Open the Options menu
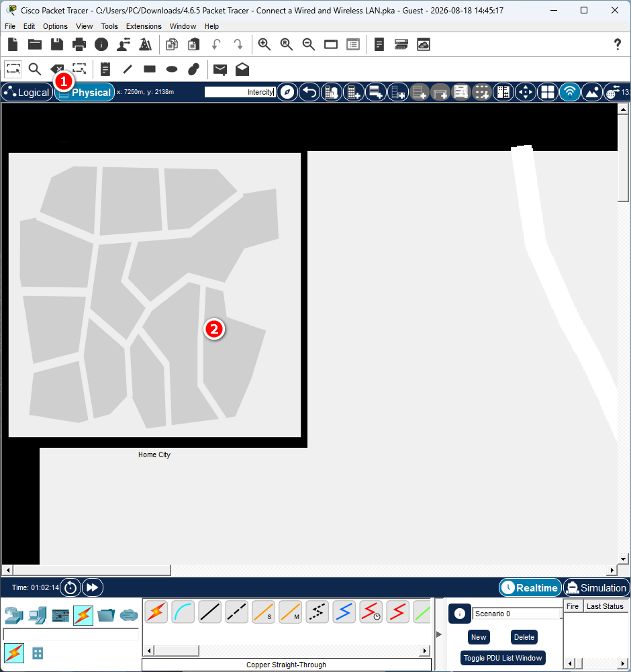 click(55, 26)
